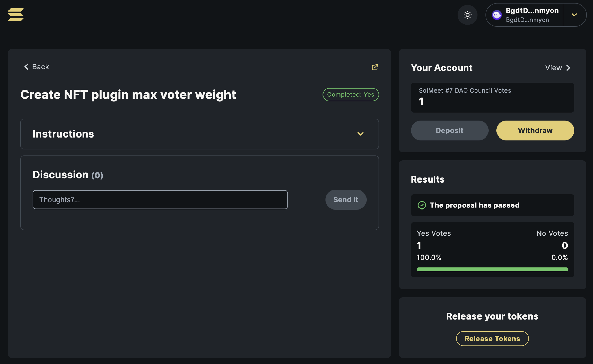
Task: Open proposal via external link icon
Action: click(x=375, y=67)
